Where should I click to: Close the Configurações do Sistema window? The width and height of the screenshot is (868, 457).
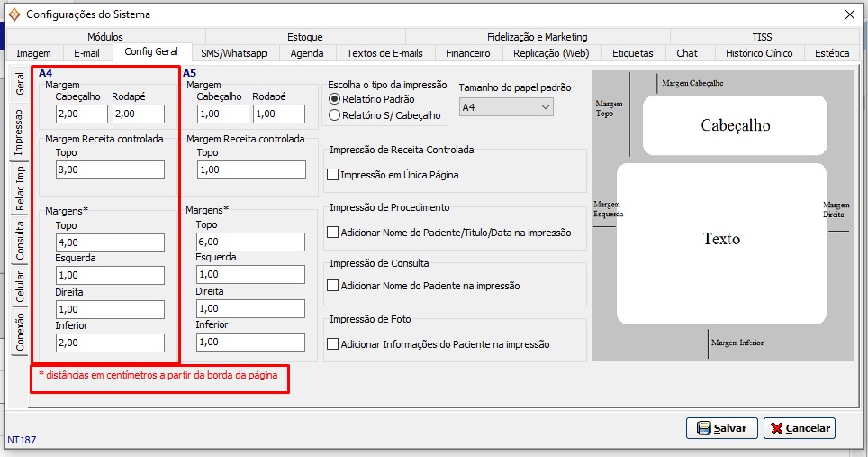[x=848, y=14]
